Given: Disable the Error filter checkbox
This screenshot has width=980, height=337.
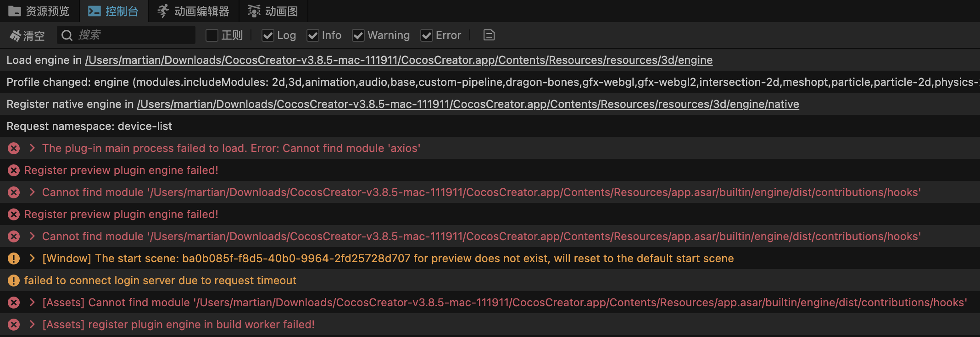Looking at the screenshot, I should (427, 35).
